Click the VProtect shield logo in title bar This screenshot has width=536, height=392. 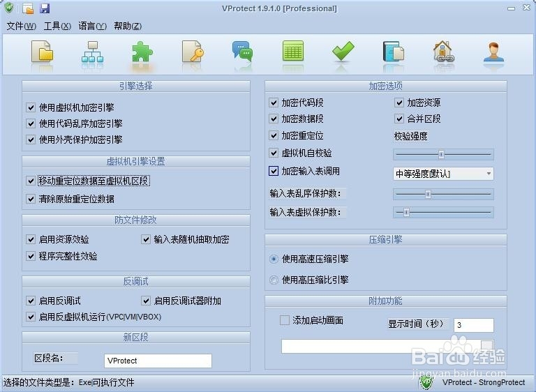[9, 8]
